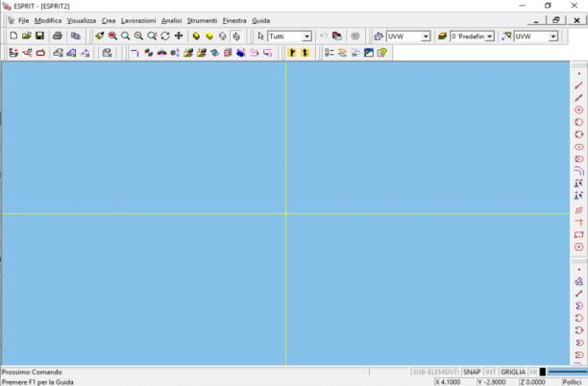Click the Rotate view icon

click(x=165, y=36)
